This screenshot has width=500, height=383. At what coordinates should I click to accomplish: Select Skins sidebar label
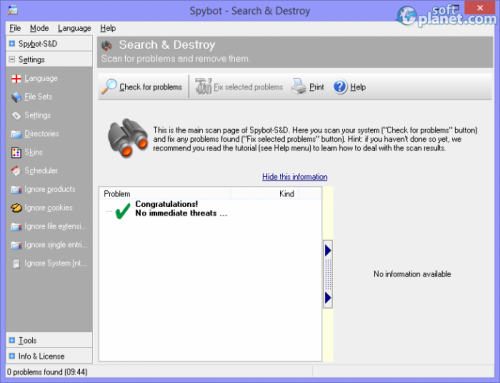click(33, 152)
